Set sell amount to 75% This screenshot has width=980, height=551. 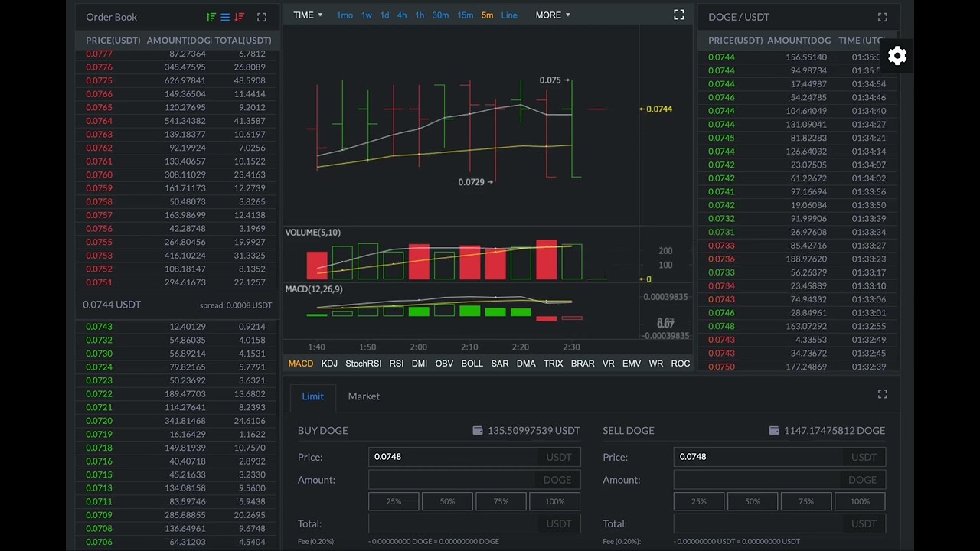click(806, 501)
